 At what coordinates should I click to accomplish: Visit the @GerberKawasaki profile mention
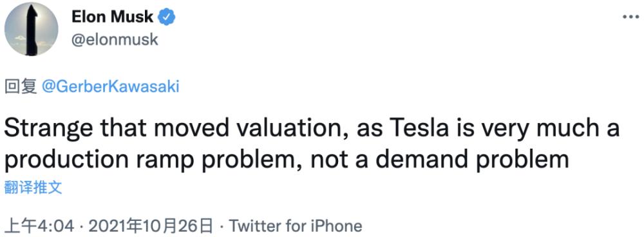[x=111, y=87]
